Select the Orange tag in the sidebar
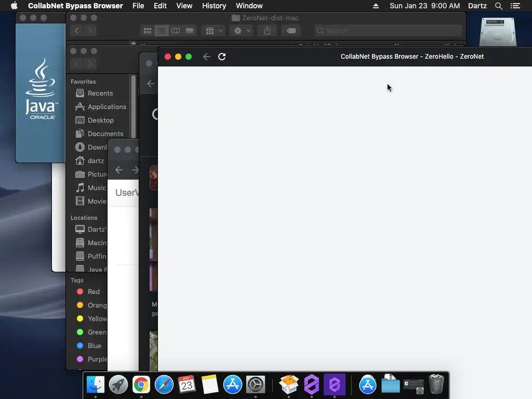This screenshot has width=532, height=399. pos(91,305)
